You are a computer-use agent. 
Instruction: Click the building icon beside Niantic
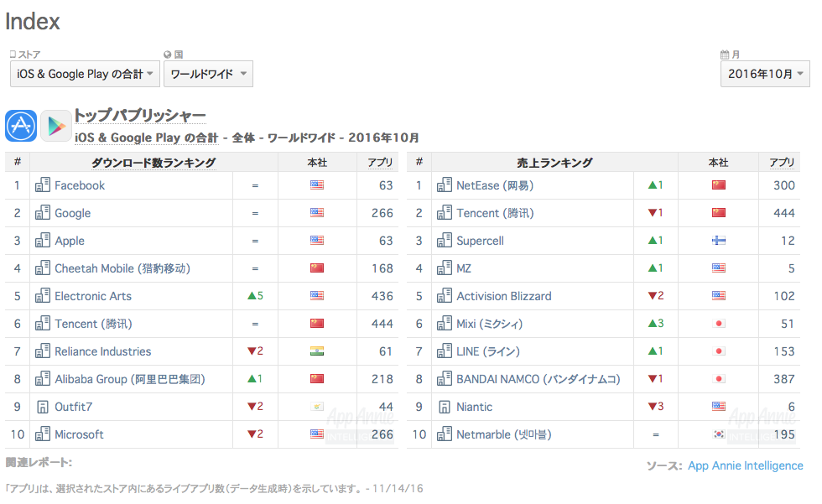pos(444,407)
